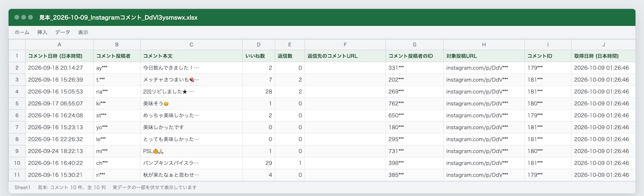Switch to the Sheet1 tab

click(22, 188)
